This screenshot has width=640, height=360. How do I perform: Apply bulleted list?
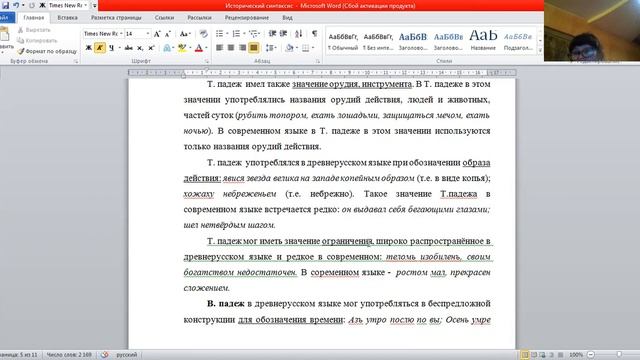219,33
